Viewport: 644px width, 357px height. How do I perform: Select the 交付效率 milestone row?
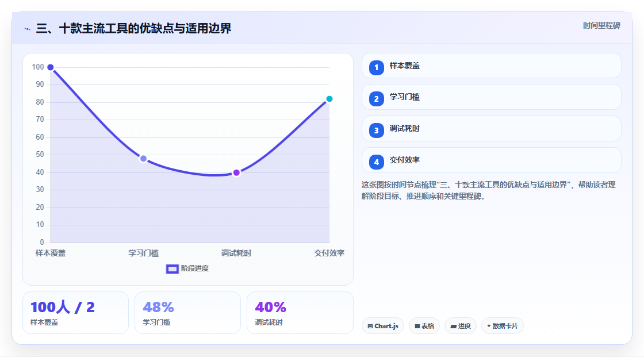(491, 160)
